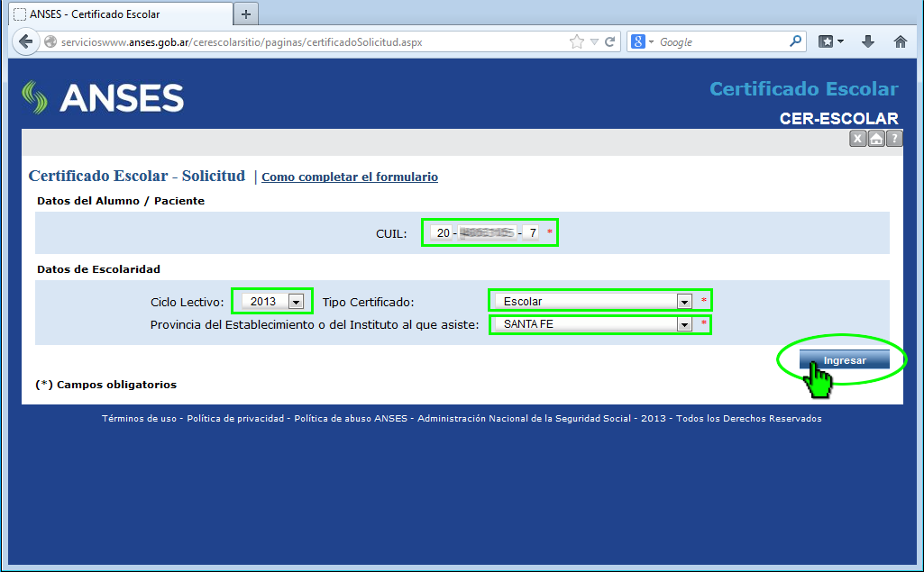This screenshot has height=572, width=924.
Task: Click the house icon in CER-ESCOLAR bar
Action: [876, 139]
